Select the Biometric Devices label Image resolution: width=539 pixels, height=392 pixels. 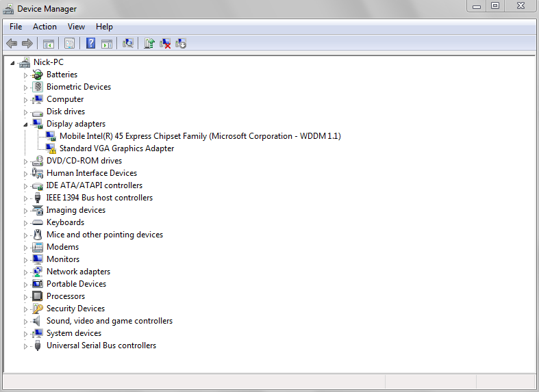click(79, 87)
